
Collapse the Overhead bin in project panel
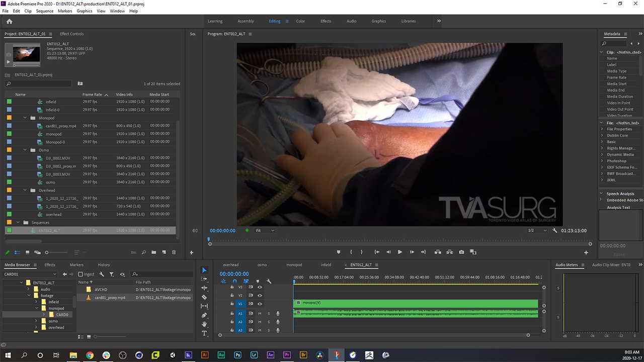[x=26, y=191]
